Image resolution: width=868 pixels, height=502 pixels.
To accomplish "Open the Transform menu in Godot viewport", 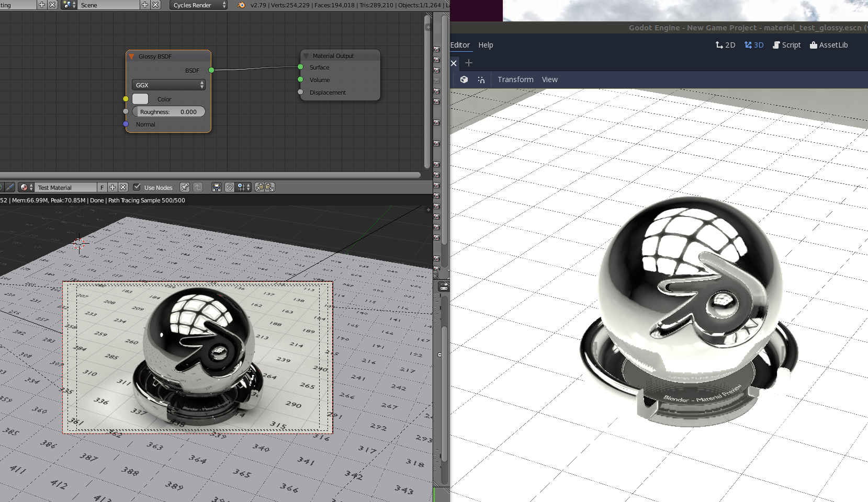I will tap(515, 79).
